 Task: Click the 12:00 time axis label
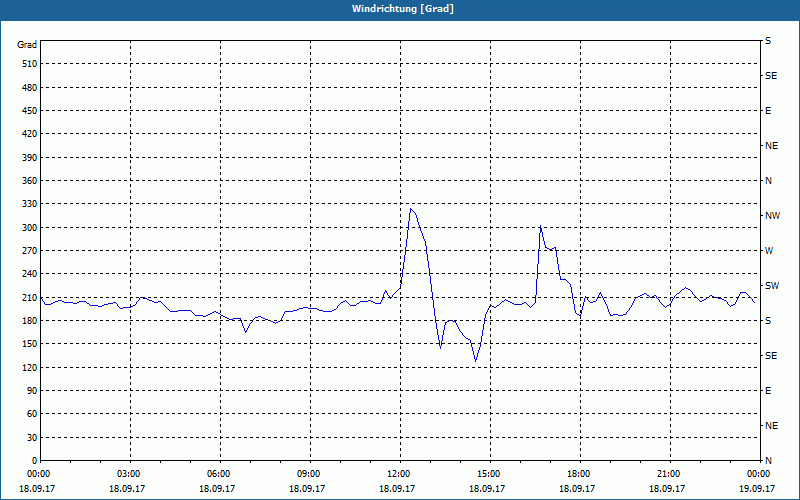pos(399,474)
